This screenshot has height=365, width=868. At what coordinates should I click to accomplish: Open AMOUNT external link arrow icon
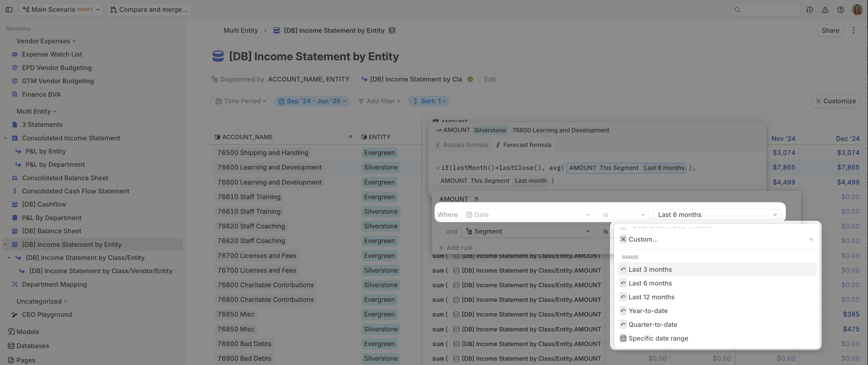point(476,199)
